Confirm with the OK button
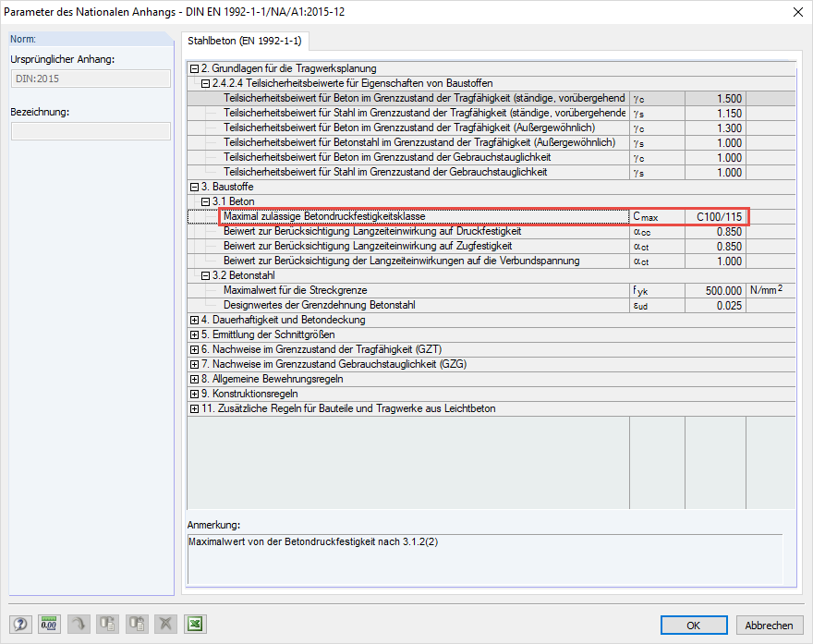This screenshot has width=813, height=644. click(694, 626)
